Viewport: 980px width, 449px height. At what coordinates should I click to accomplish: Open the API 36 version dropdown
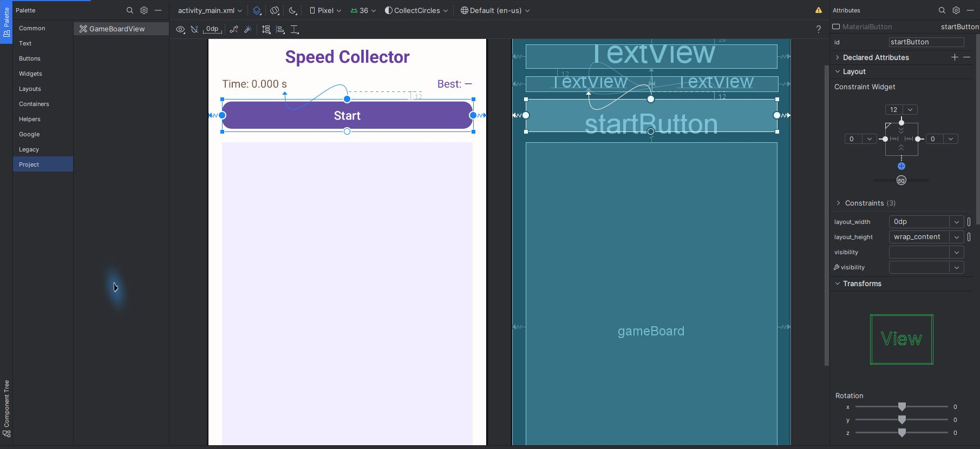pyautogui.click(x=363, y=10)
